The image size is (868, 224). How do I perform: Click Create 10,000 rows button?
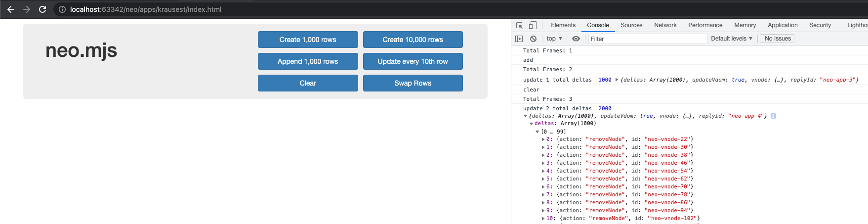pos(413,40)
